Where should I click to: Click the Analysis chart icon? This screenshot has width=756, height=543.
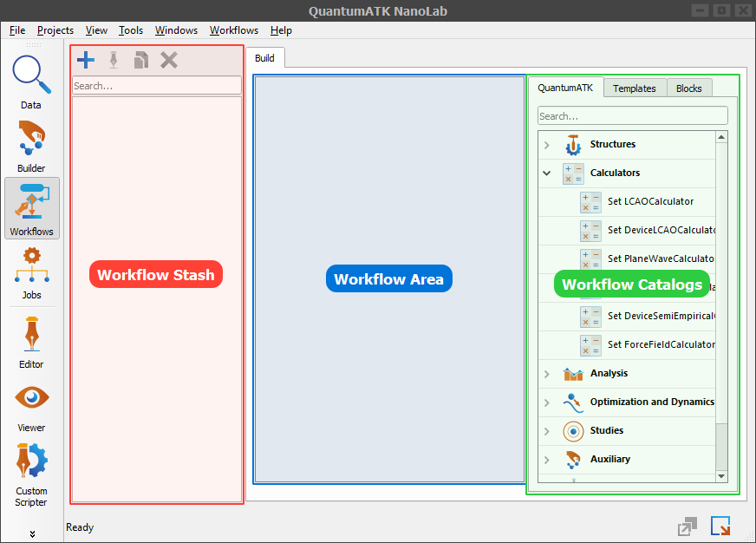(x=573, y=374)
